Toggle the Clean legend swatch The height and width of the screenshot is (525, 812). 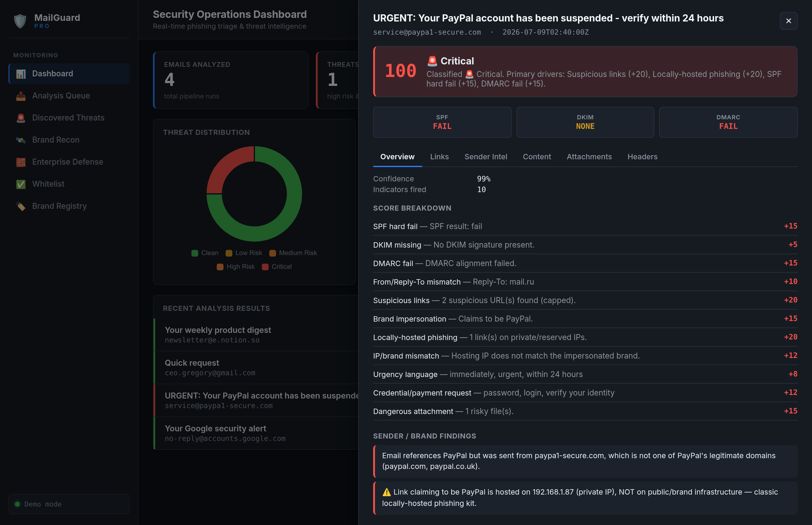(195, 253)
